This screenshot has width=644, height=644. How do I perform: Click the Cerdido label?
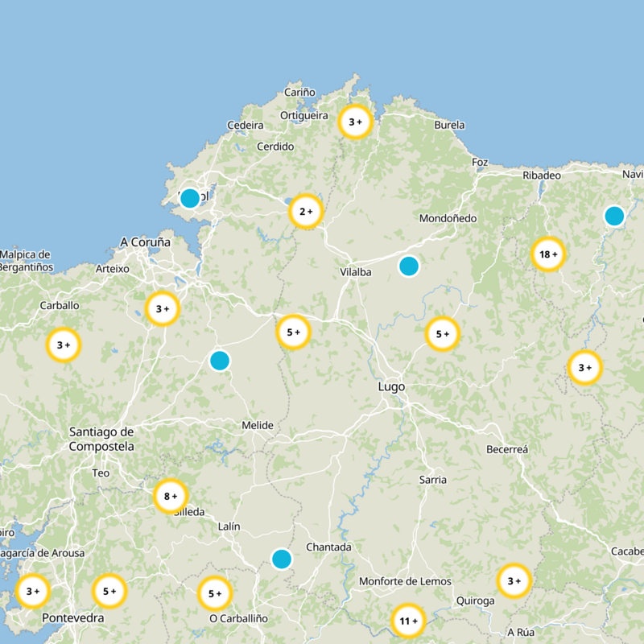coord(275,147)
